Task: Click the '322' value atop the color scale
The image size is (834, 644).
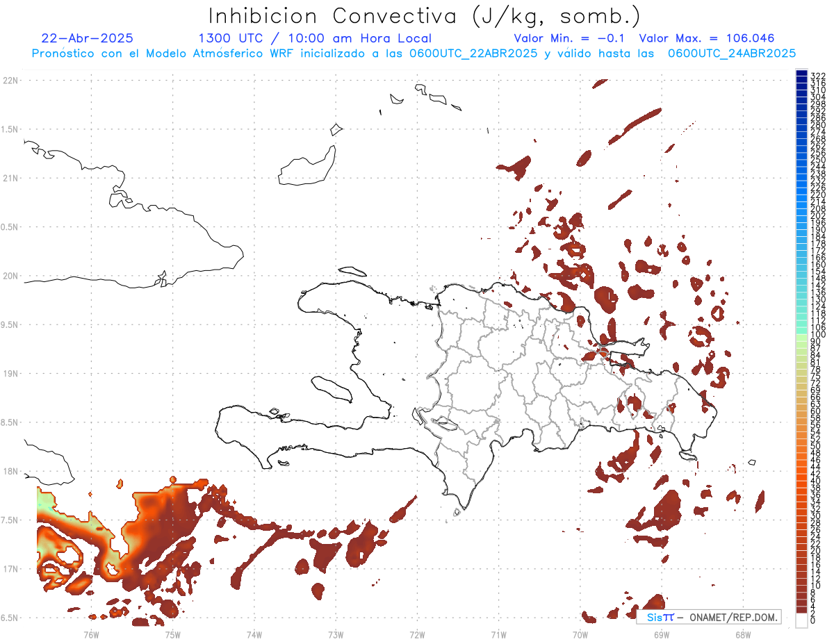Action: (817, 75)
